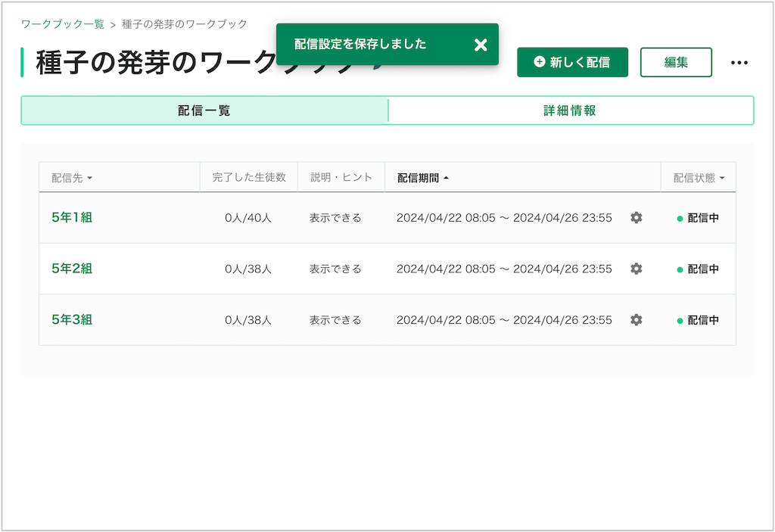Open the 5年2組 class link
This screenshot has height=532, width=775.
click(72, 269)
